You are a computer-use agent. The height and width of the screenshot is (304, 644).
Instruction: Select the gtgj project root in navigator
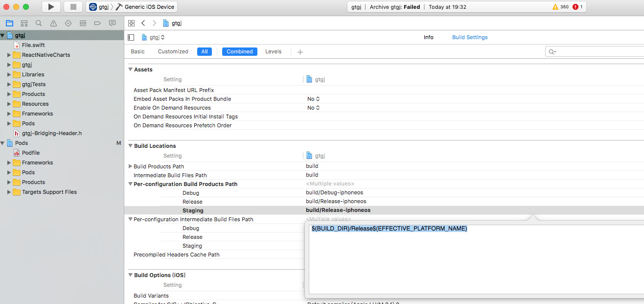click(62, 35)
